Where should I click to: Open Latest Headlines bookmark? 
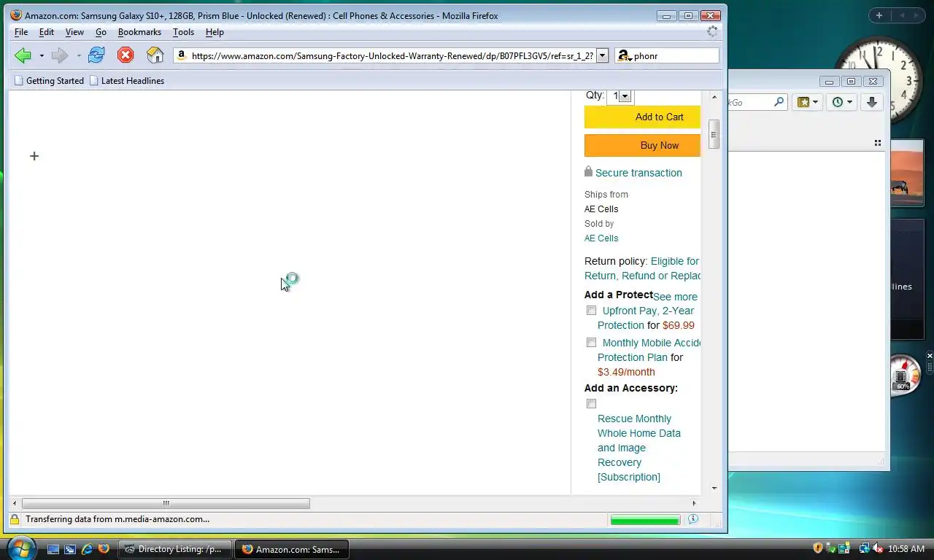[127, 81]
